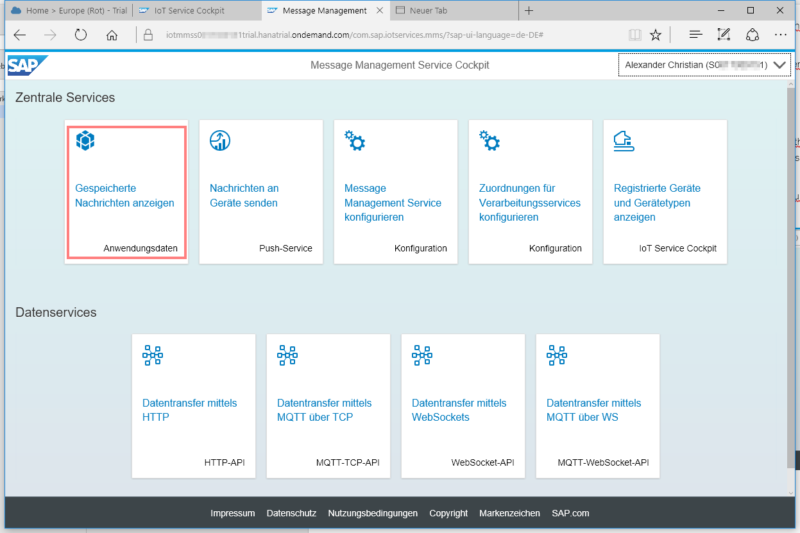Click the MQTT-WebSocket-API label
This screenshot has width=800, height=533.
(x=603, y=463)
